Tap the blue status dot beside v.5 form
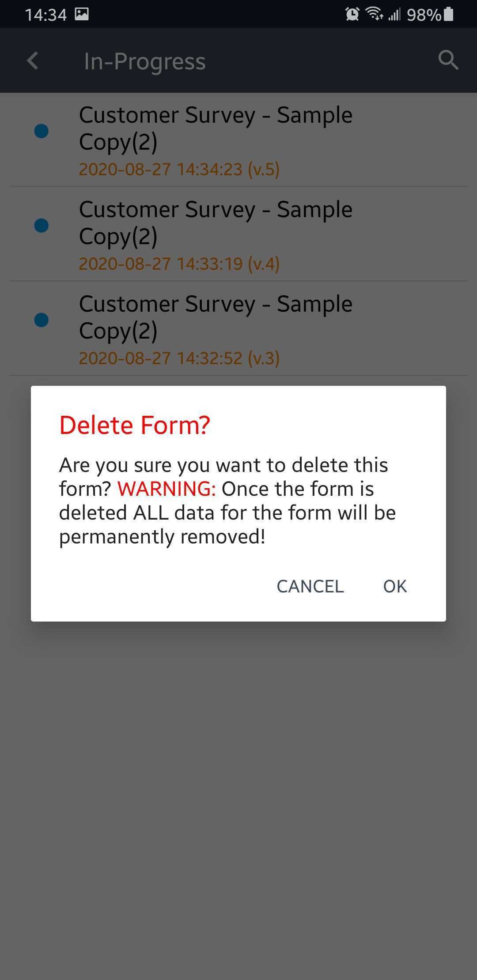Viewport: 477px width, 980px height. tap(41, 132)
